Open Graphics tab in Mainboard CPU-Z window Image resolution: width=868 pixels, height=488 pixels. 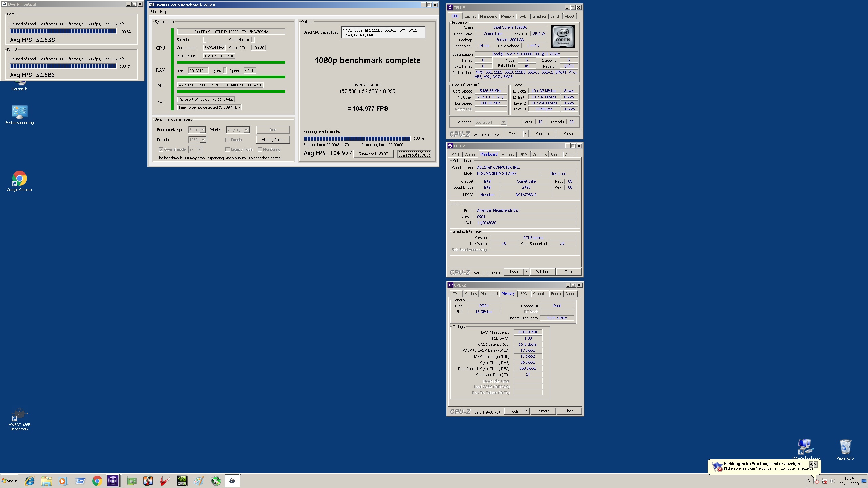pyautogui.click(x=539, y=155)
